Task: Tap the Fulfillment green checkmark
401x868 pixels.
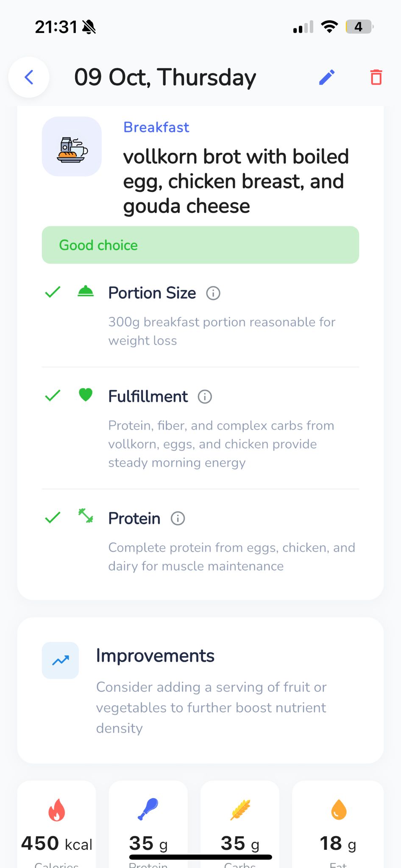Action: [x=53, y=395]
